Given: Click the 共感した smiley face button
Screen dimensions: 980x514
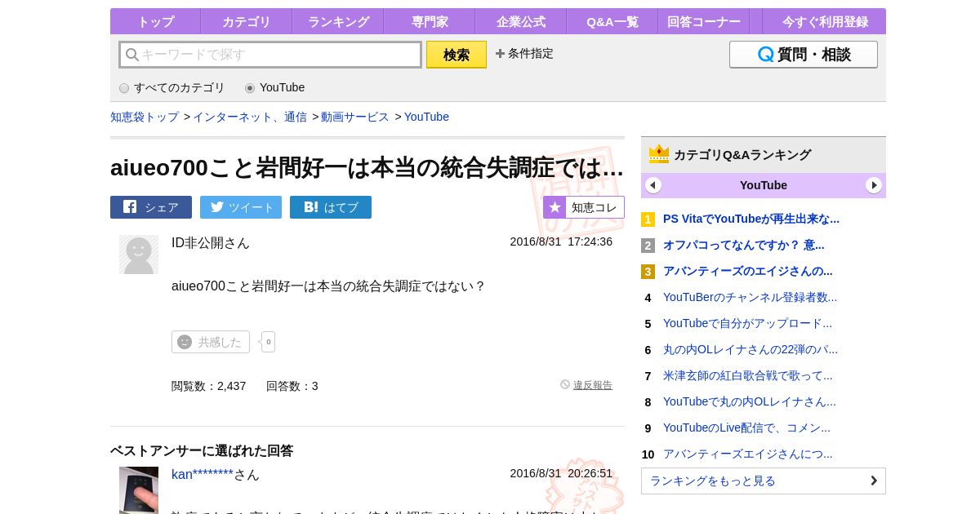Looking at the screenshot, I should [211, 342].
